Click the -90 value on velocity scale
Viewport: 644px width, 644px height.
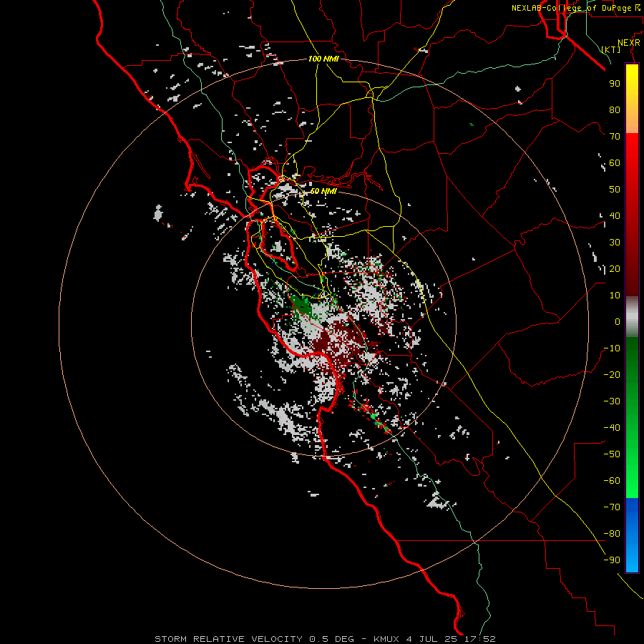[x=612, y=560]
